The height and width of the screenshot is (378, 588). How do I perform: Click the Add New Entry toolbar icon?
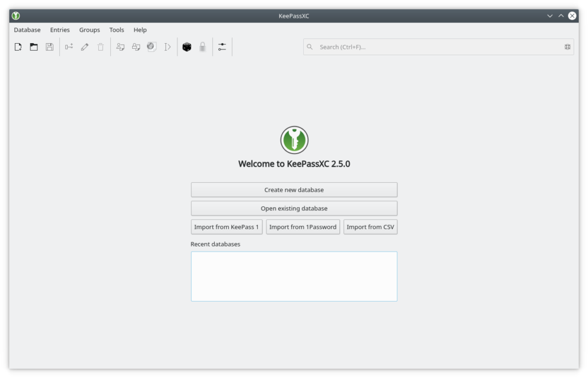69,47
